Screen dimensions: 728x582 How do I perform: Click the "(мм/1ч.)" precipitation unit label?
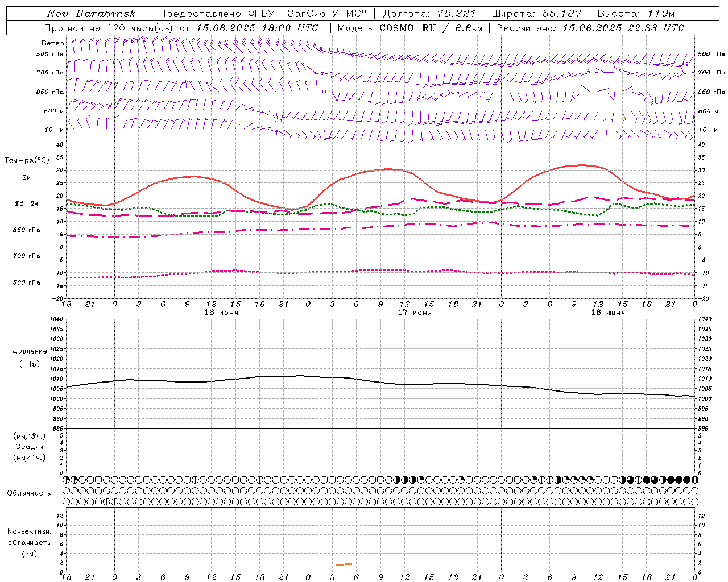click(30, 458)
